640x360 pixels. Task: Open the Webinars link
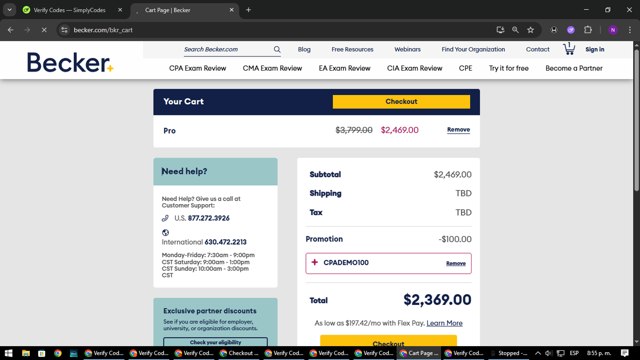(407, 49)
